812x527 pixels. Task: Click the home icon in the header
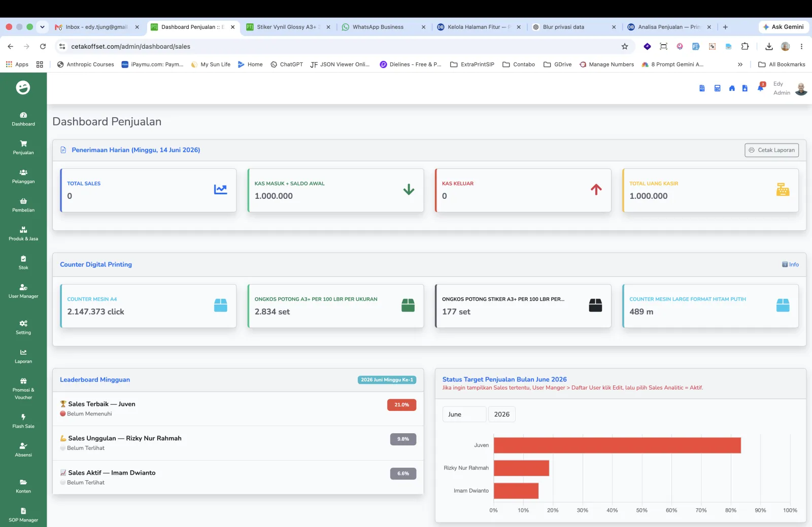pos(732,88)
